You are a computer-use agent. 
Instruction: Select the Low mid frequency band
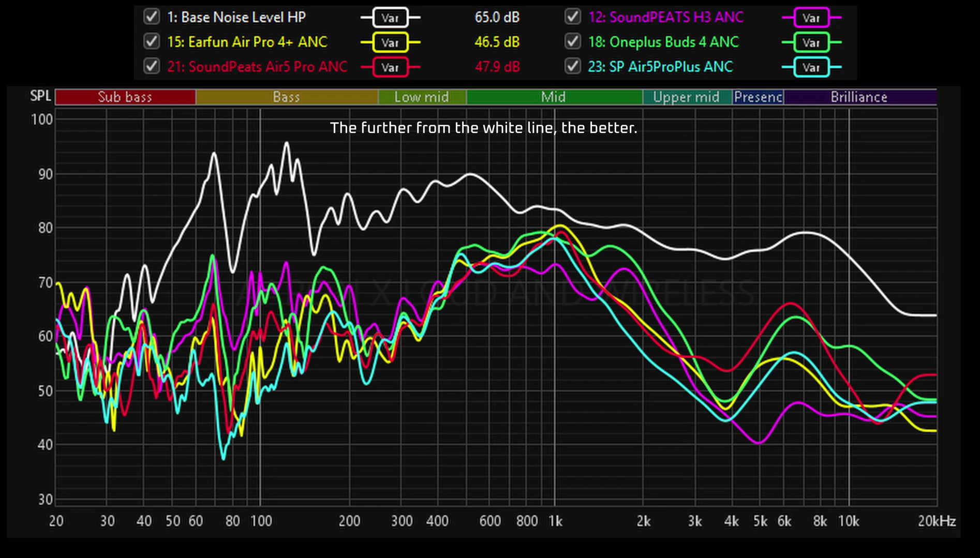click(422, 97)
